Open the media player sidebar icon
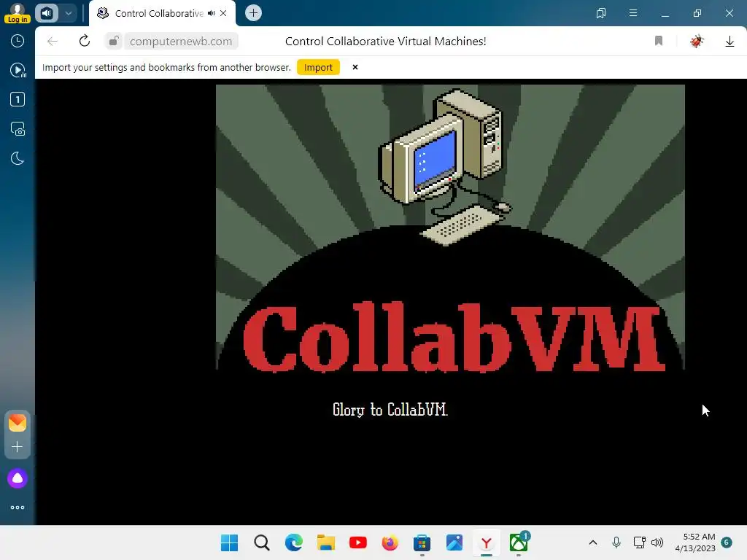Image resolution: width=747 pixels, height=560 pixels. [x=18, y=70]
